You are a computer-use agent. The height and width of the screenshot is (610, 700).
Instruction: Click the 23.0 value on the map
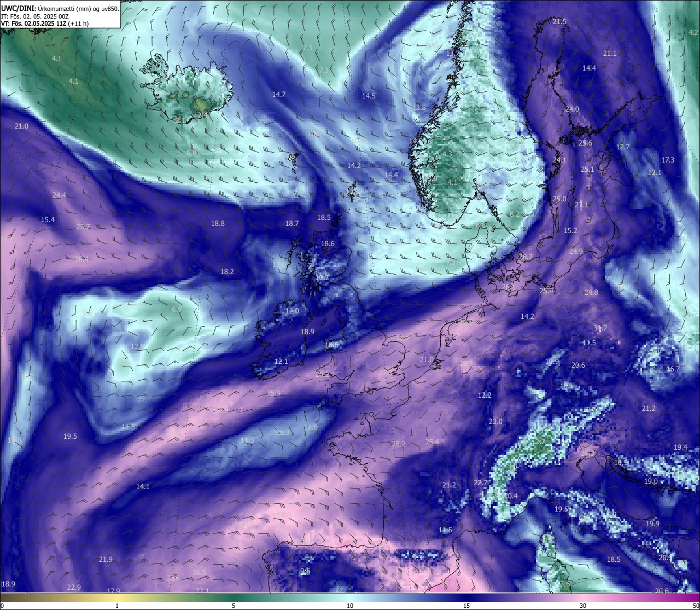495,422
